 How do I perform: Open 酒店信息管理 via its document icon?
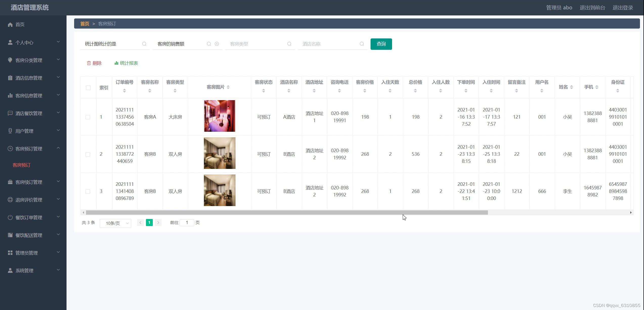[10, 78]
